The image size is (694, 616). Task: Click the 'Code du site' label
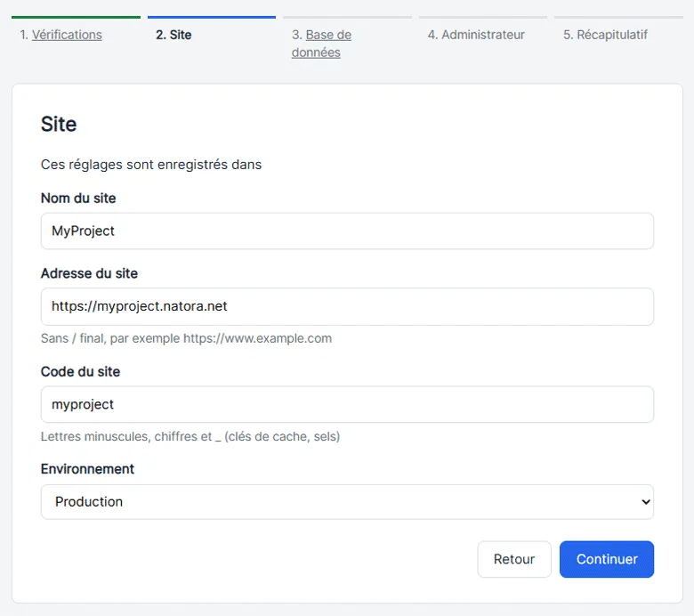click(80, 371)
